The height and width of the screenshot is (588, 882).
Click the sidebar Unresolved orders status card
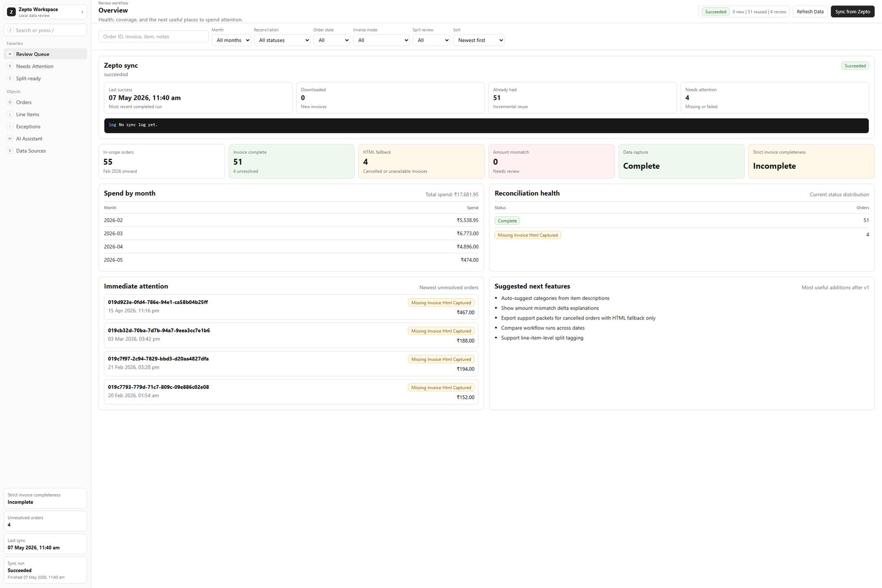pyautogui.click(x=45, y=521)
